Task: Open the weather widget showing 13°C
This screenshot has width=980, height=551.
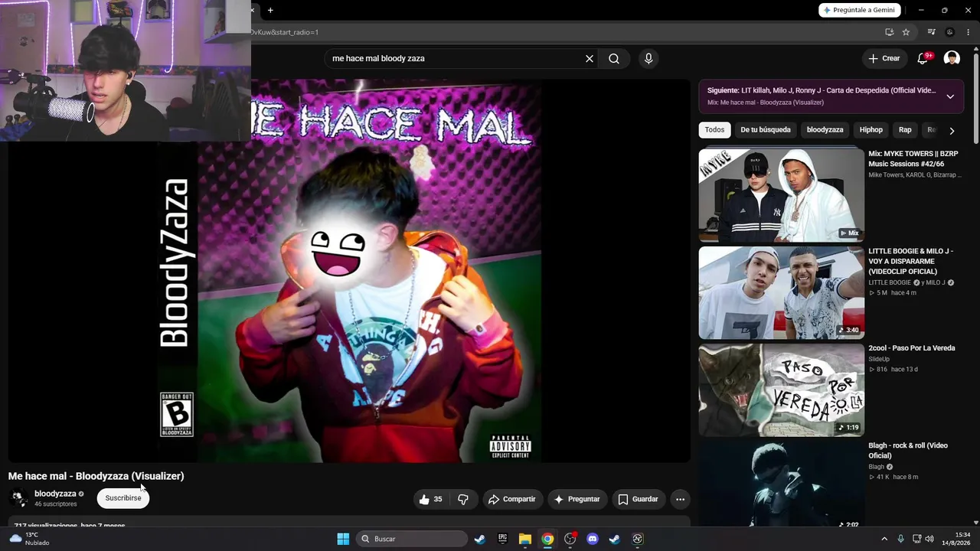Action: 30,539
